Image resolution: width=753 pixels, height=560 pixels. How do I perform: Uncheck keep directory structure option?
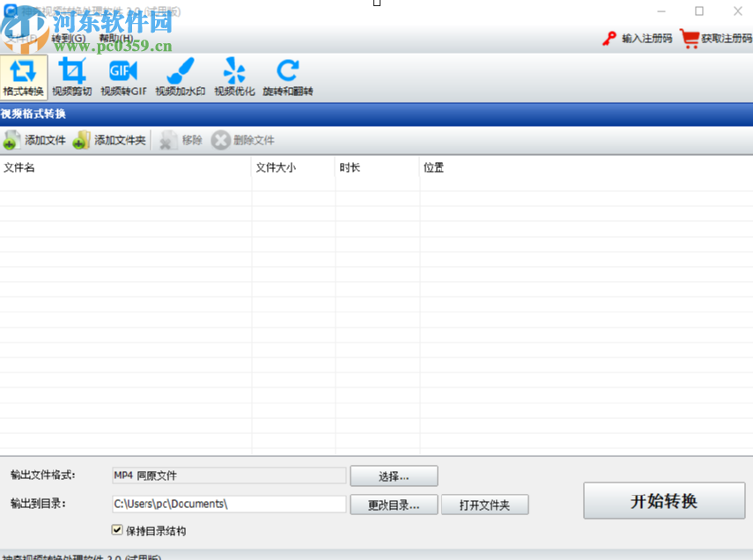(116, 530)
